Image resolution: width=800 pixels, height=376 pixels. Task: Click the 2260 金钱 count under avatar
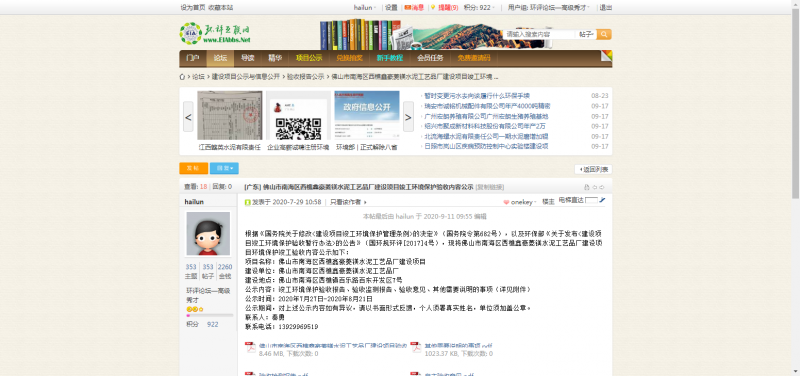pyautogui.click(x=224, y=267)
